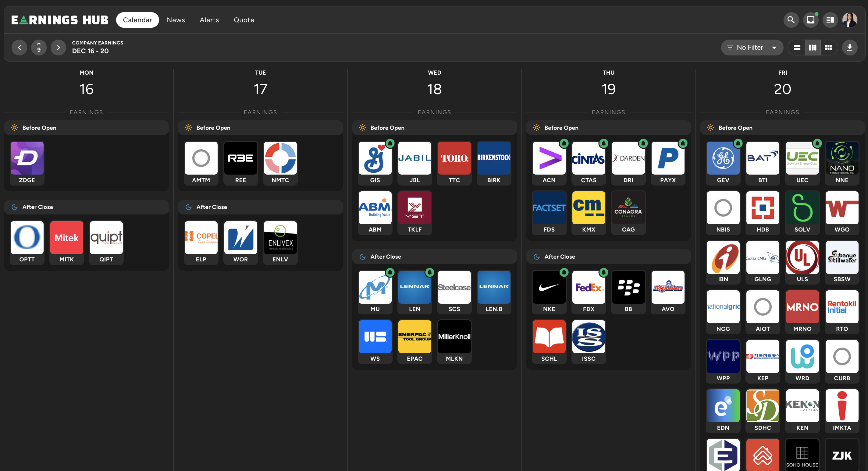Open the No Filter dropdown menu
This screenshot has width=868, height=471.
coord(751,47)
